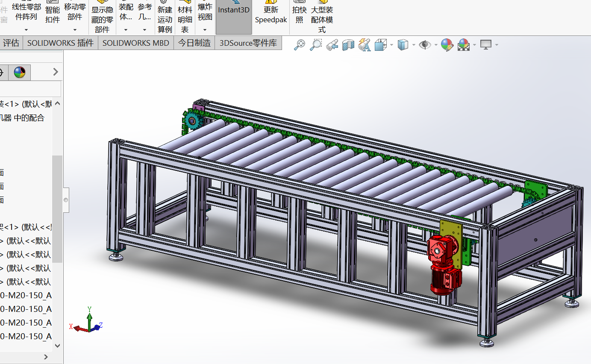
Task: Switch to the SOLIDWORKS MBD tab
Action: tap(136, 43)
